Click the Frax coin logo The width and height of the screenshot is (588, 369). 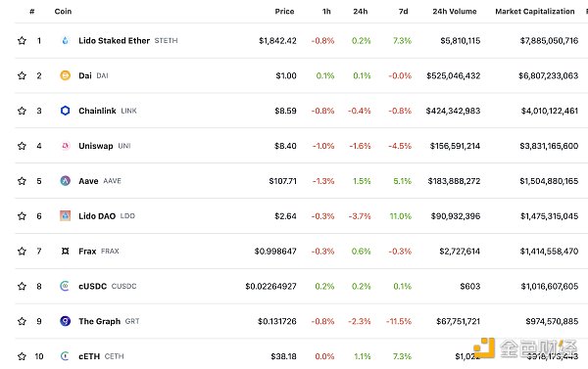pyautogui.click(x=66, y=251)
